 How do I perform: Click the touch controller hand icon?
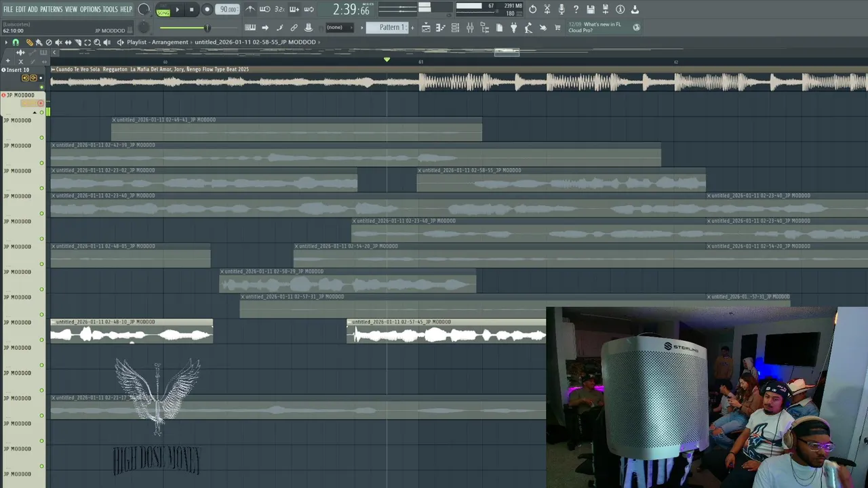543,28
